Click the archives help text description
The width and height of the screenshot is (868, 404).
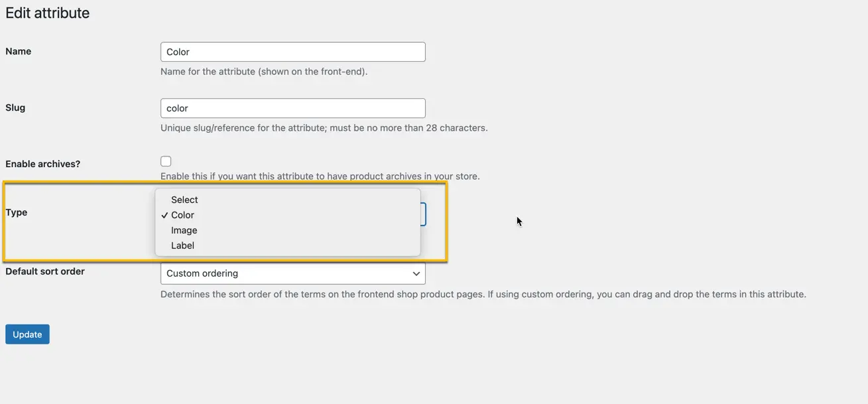click(x=320, y=176)
